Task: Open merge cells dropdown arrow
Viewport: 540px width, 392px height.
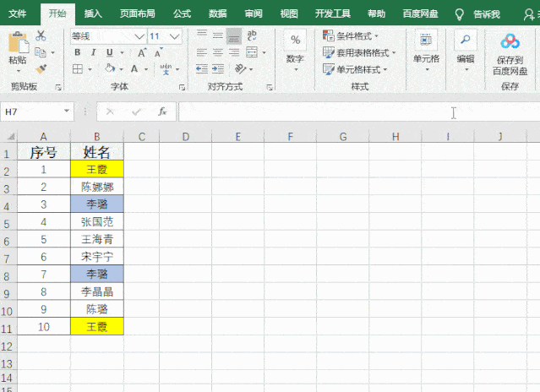Action: [x=265, y=52]
